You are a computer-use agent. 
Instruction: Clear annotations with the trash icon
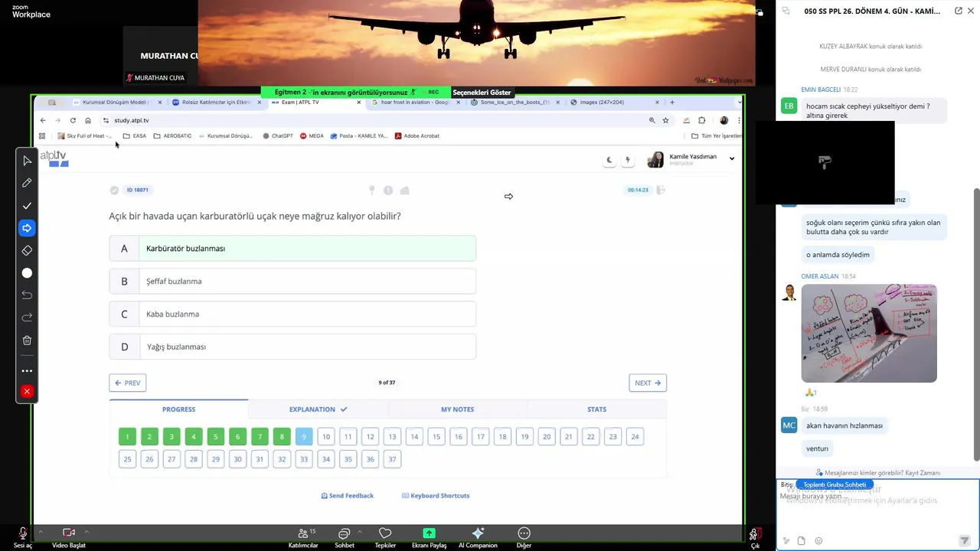tap(27, 341)
